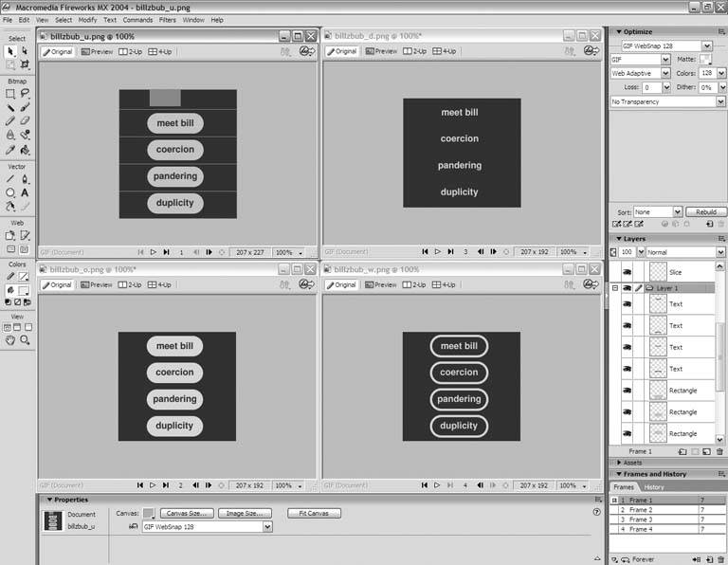This screenshot has height=565, width=728.
Task: Open the Modify menu
Action: (87, 20)
